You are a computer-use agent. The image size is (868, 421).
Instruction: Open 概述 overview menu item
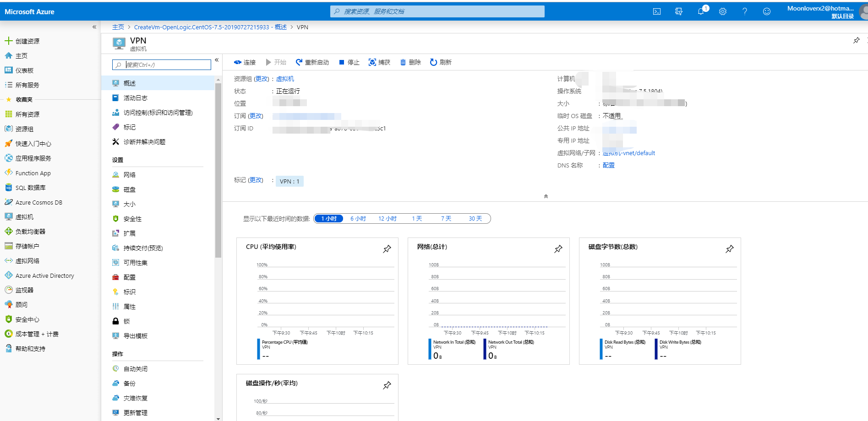(x=158, y=83)
